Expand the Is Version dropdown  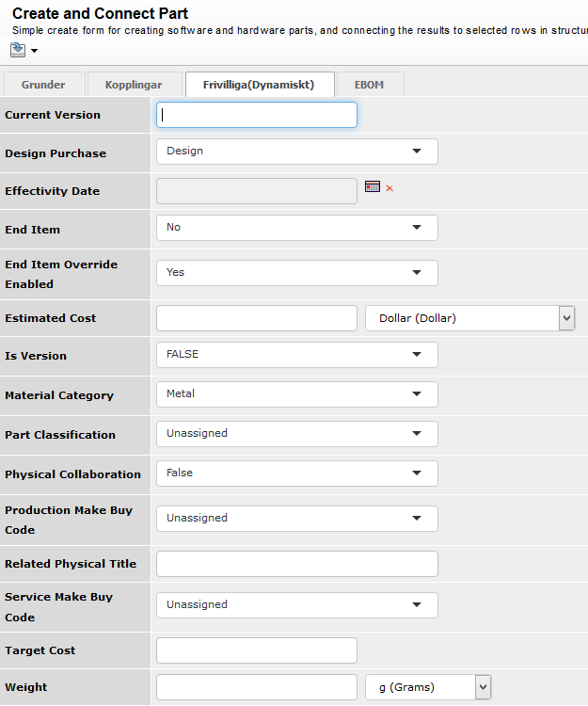pyautogui.click(x=296, y=355)
